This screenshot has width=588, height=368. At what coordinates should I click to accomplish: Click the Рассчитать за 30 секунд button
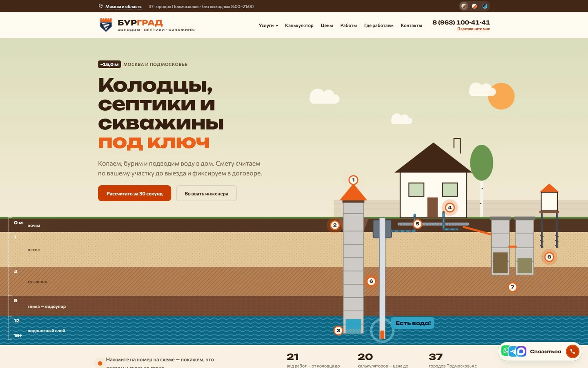click(x=134, y=193)
